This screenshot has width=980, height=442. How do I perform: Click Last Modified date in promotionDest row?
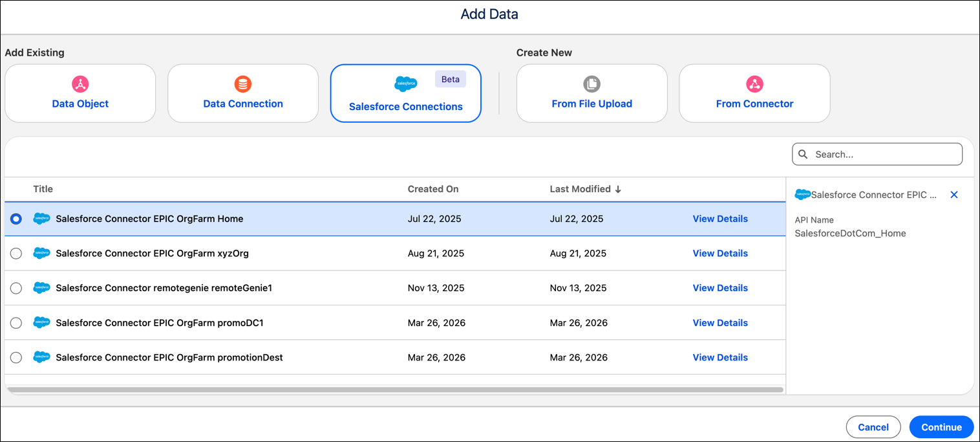click(x=579, y=357)
